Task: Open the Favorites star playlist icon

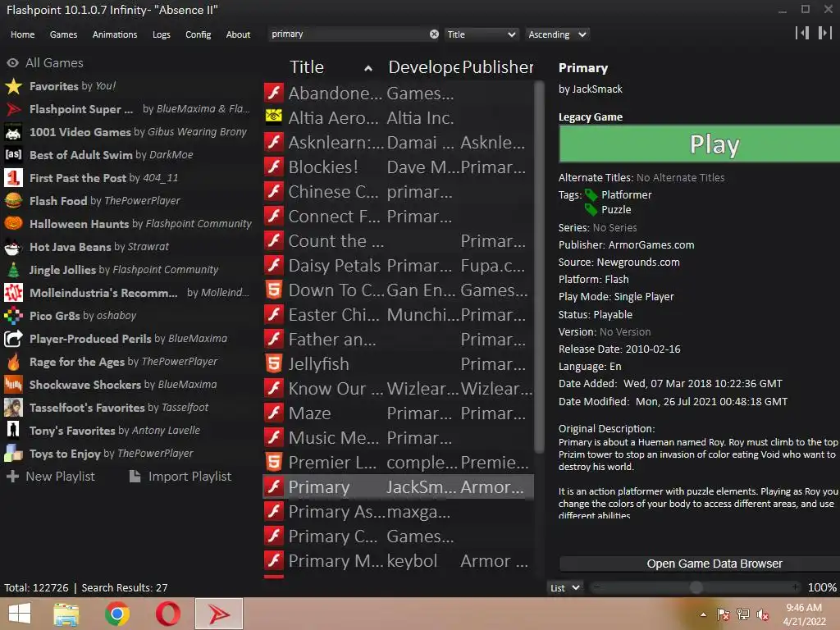Action: pyautogui.click(x=13, y=86)
